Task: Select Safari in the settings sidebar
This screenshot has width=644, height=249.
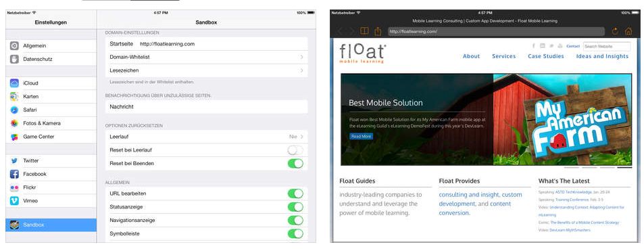Action: [x=51, y=110]
